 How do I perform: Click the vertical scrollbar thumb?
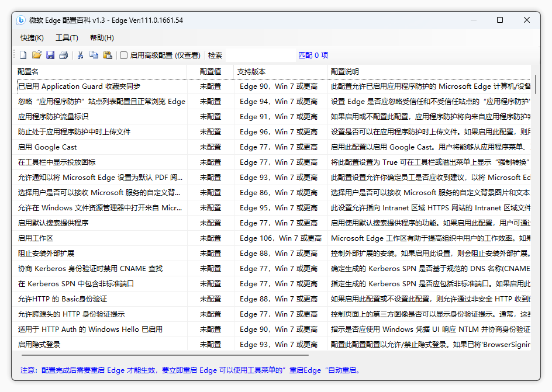(534, 85)
